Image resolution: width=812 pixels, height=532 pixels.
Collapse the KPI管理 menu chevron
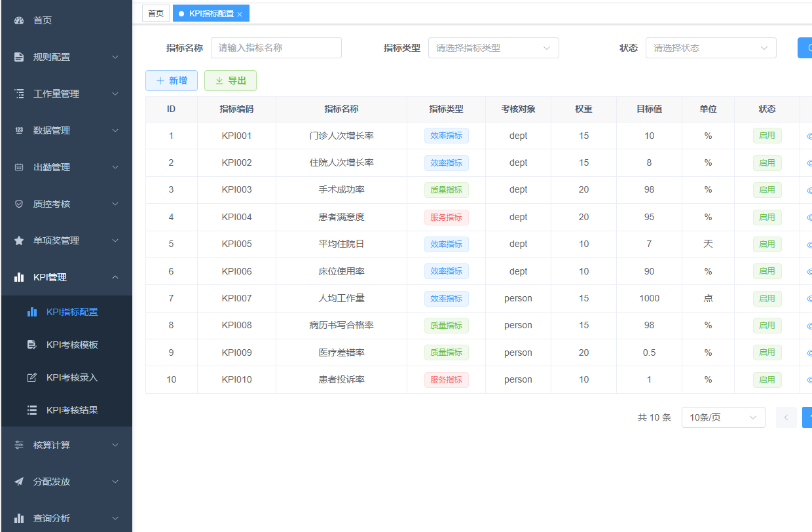(115, 277)
